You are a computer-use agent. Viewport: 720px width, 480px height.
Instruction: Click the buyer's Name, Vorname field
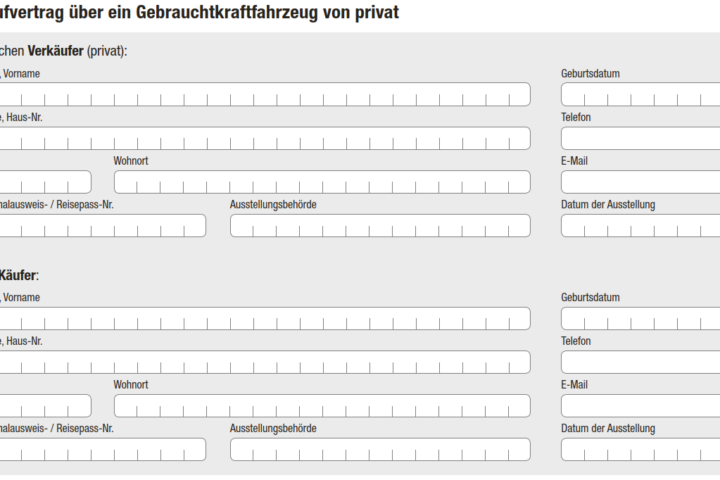[x=264, y=318]
